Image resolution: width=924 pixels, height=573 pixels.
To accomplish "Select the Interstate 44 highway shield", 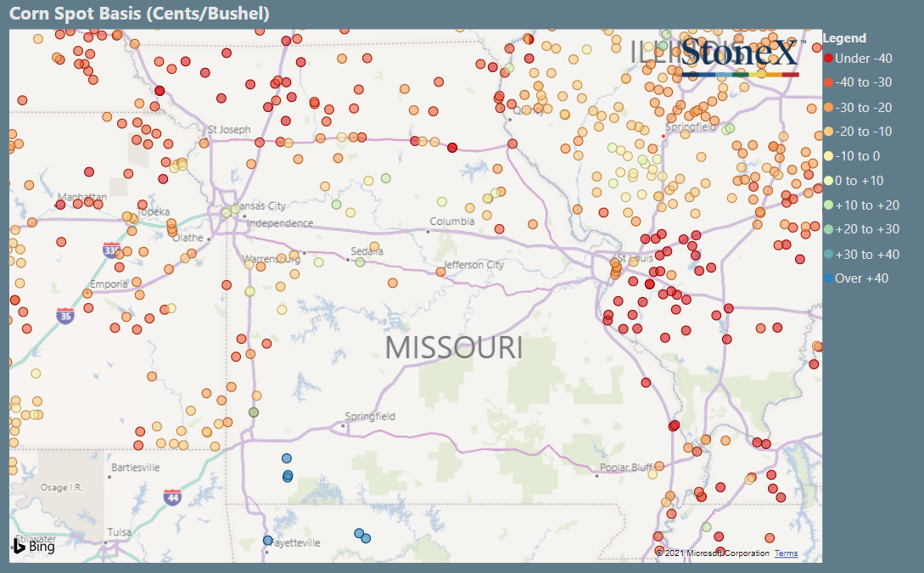I will tap(172, 497).
